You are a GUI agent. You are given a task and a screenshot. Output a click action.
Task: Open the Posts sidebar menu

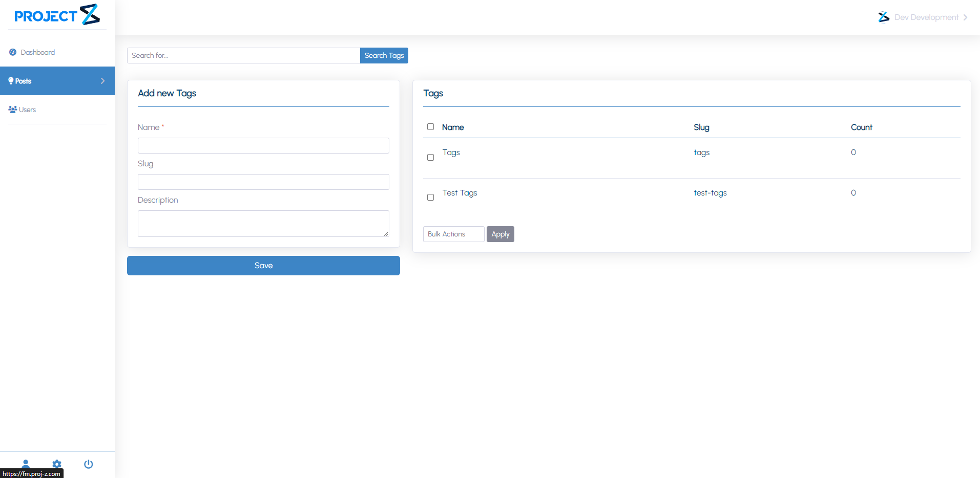pyautogui.click(x=57, y=81)
